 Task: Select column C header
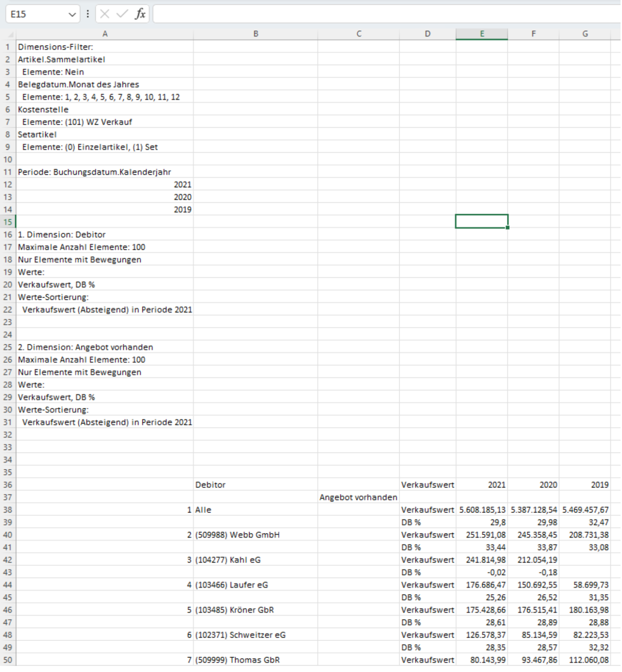(359, 34)
